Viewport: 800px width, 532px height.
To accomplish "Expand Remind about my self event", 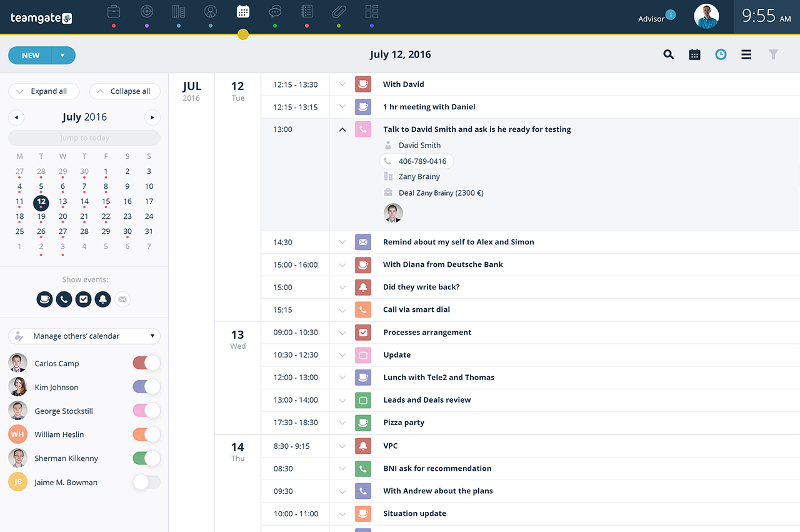I will (342, 242).
